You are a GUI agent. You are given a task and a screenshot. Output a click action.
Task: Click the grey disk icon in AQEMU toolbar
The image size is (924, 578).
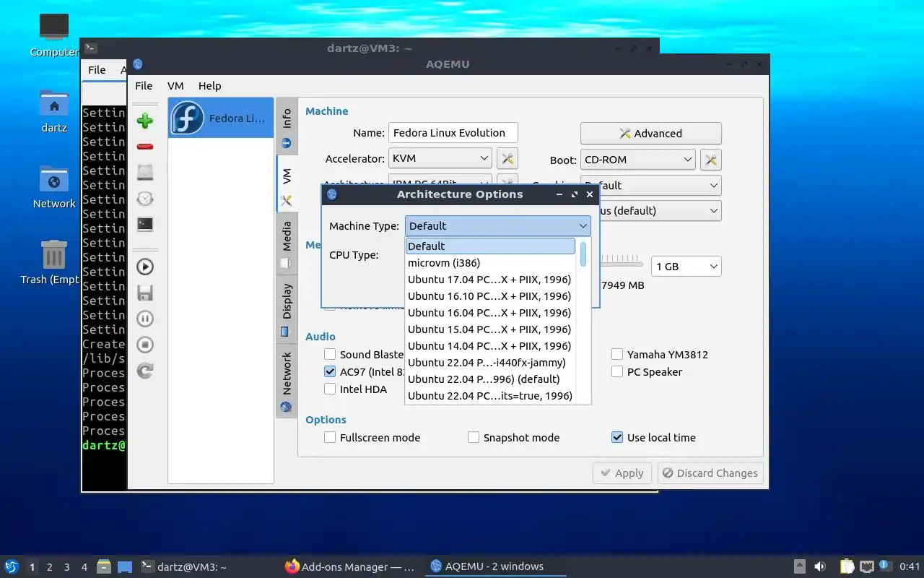(145, 173)
